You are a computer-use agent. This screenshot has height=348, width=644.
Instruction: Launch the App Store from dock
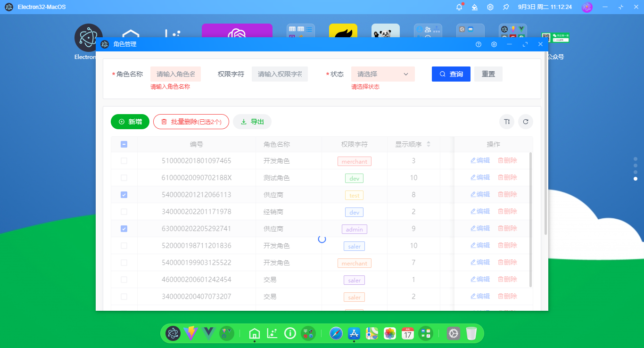tap(354, 333)
